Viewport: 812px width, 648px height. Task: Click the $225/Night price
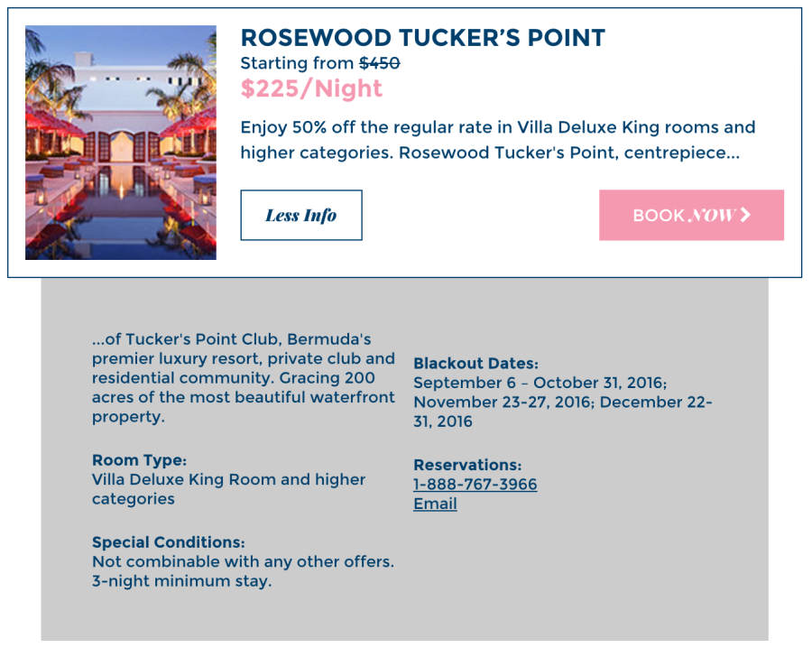[x=311, y=88]
